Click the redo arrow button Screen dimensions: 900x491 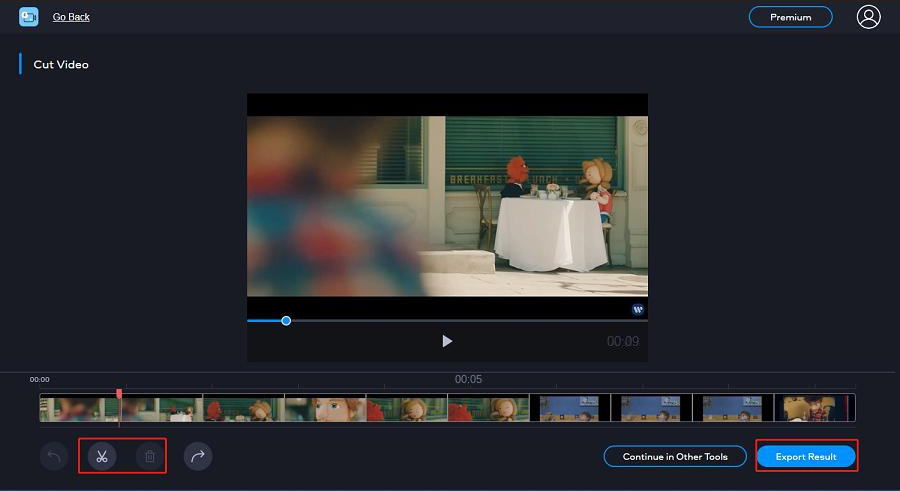click(x=198, y=457)
